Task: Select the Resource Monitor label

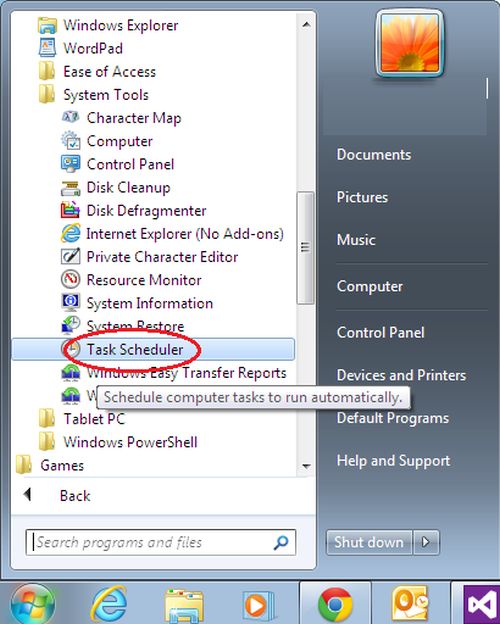Action: click(144, 280)
